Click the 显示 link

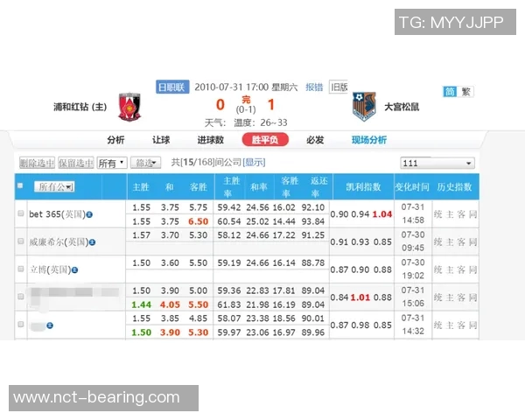click(254, 163)
